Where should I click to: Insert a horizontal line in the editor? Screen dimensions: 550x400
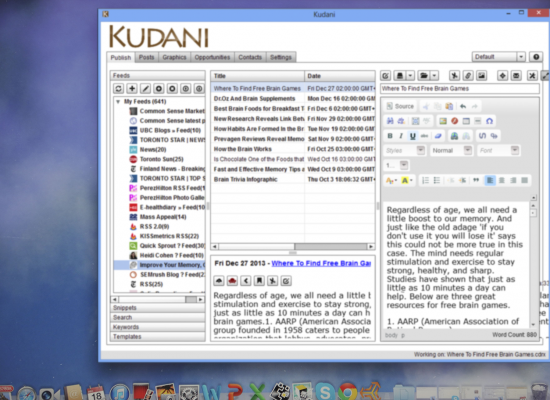[478, 121]
